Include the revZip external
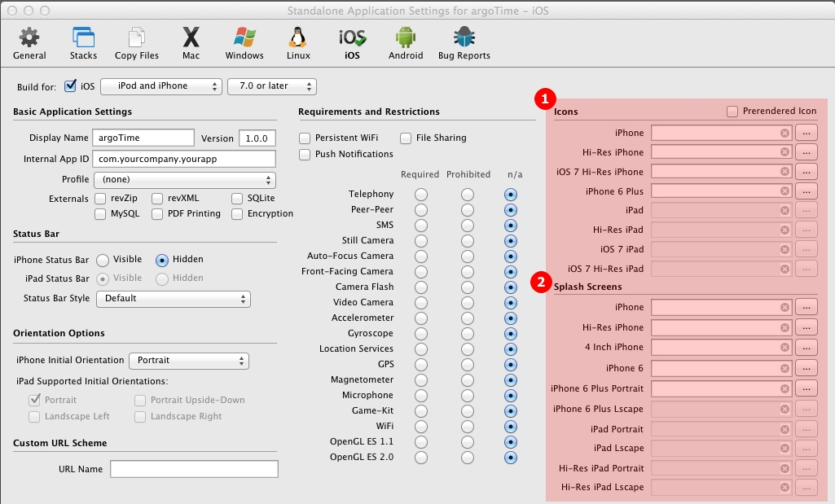835x504 pixels. [x=100, y=199]
